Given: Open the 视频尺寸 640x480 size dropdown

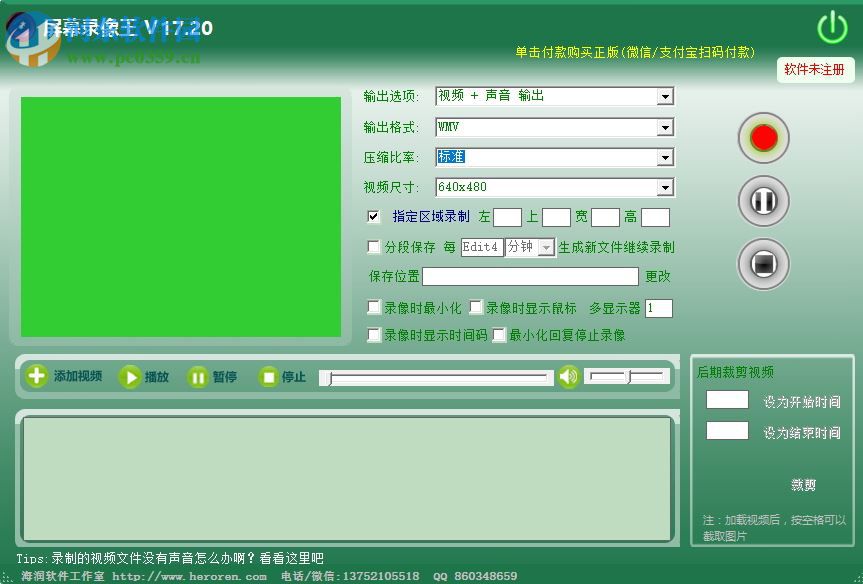Looking at the screenshot, I should (664, 187).
